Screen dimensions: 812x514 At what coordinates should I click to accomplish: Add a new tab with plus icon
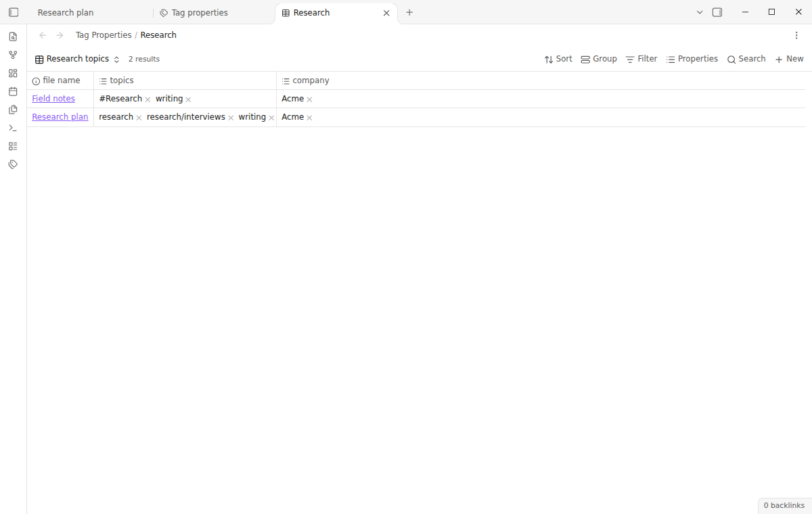tap(409, 12)
